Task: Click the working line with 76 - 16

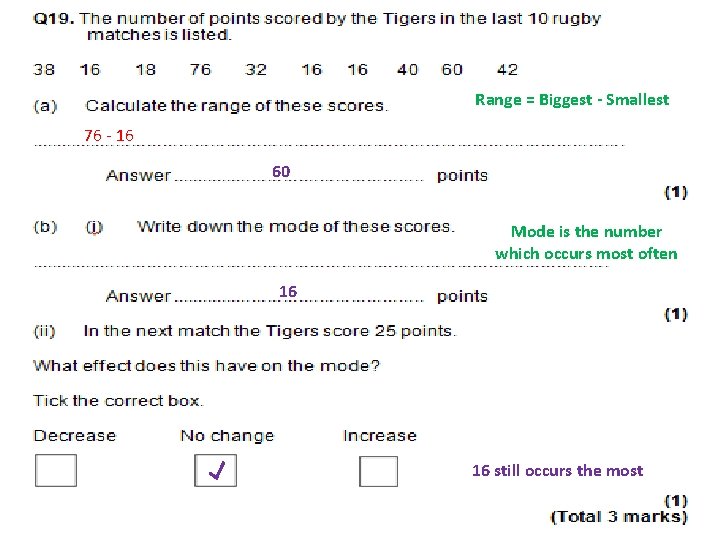Action: [x=329, y=137]
